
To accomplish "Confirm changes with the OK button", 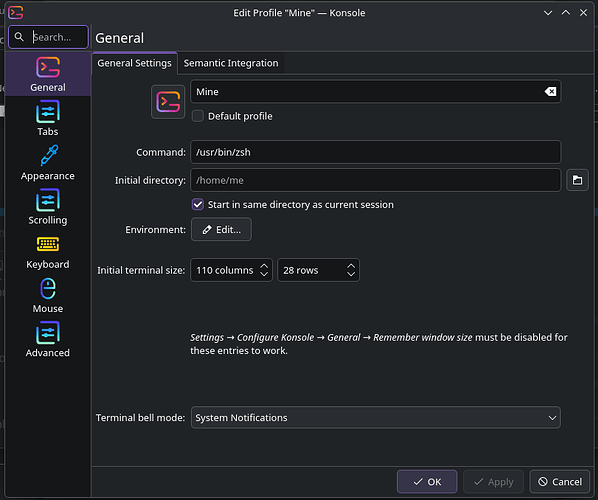I will click(x=427, y=482).
